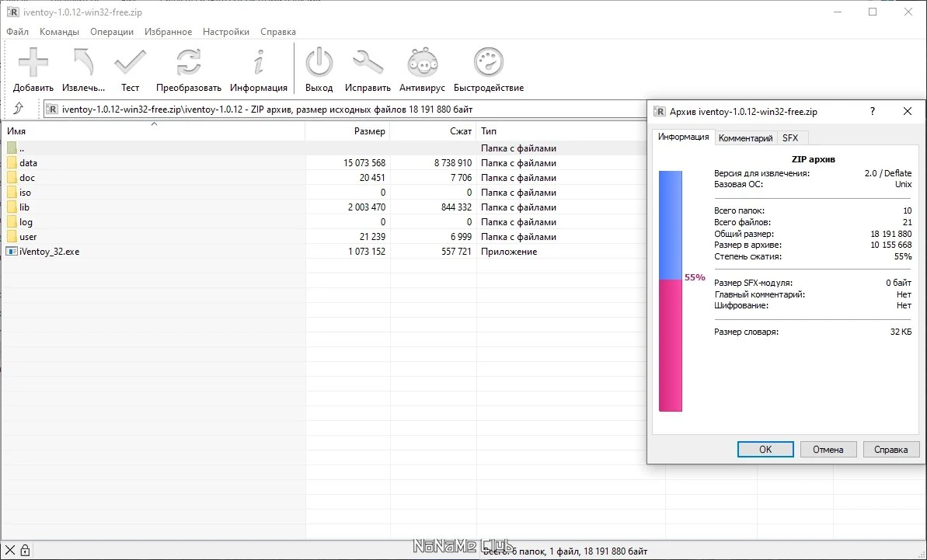
Task: Open the Команды menu
Action: (59, 32)
